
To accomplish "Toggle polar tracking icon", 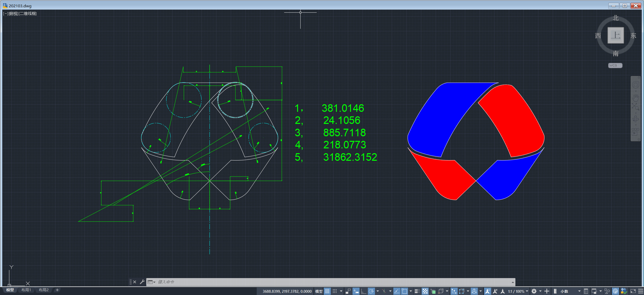I will [x=371, y=291].
